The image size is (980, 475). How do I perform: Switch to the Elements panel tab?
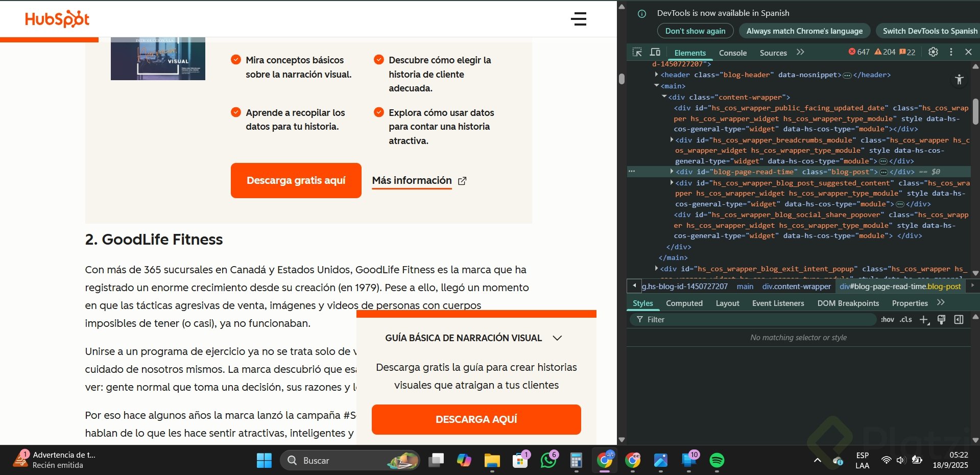pyautogui.click(x=690, y=53)
